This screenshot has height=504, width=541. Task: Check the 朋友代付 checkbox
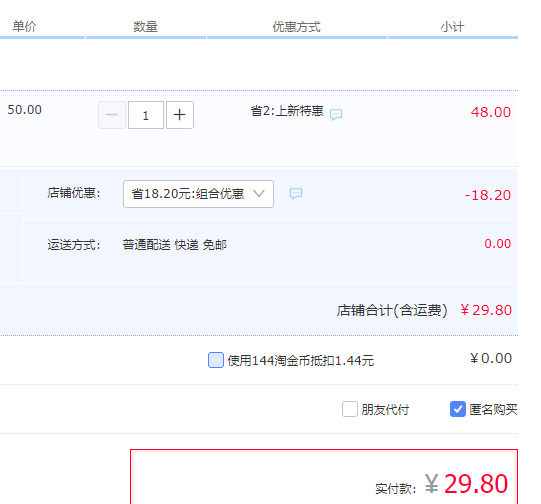350,409
